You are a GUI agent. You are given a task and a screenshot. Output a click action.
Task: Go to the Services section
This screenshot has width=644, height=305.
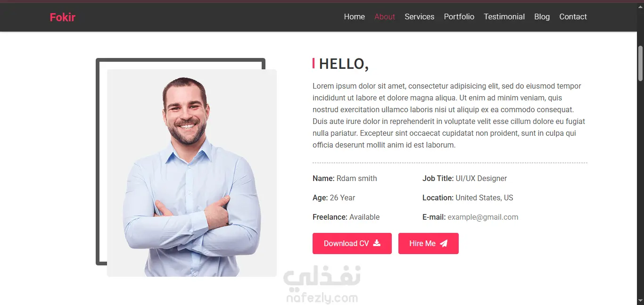420,16
